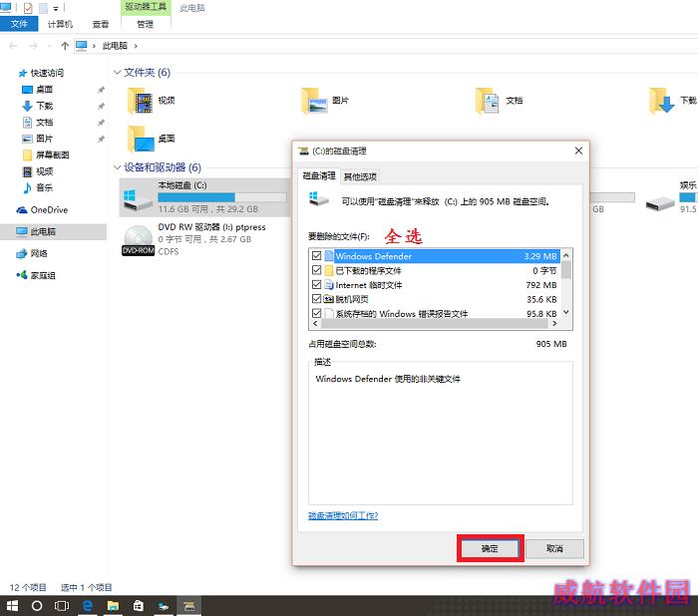Open the quick access toolbar dropdown

click(56, 8)
